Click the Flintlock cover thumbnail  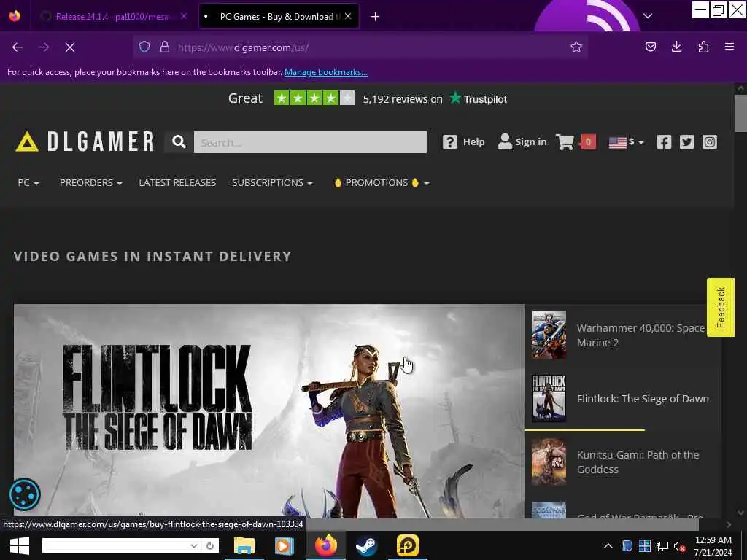549,398
